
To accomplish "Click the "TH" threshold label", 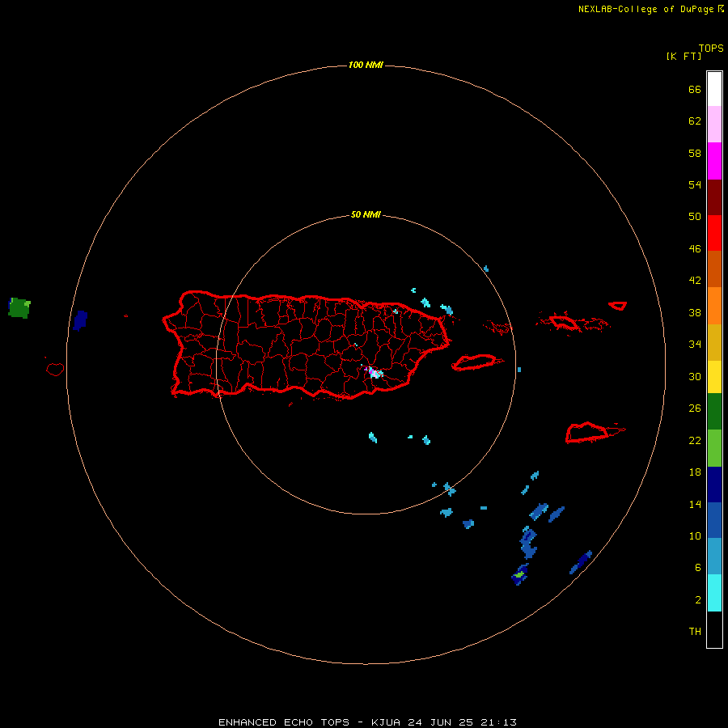I will click(695, 631).
